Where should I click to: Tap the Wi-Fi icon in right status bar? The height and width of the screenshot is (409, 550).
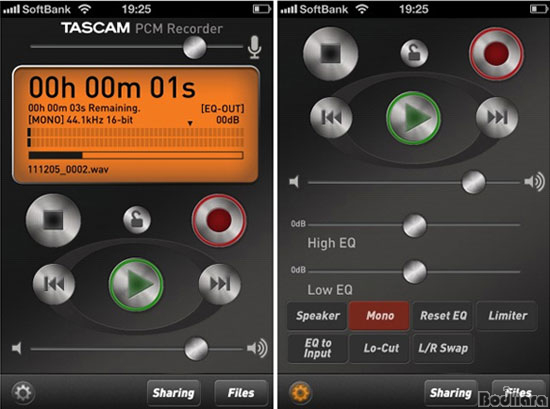362,8
